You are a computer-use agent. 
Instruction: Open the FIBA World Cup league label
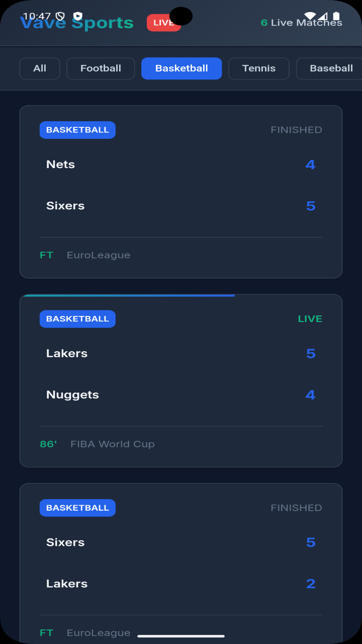tap(113, 444)
